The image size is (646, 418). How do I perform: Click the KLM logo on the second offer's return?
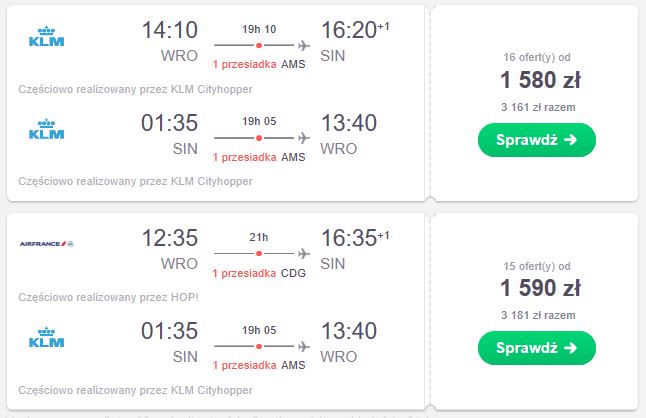pos(47,337)
